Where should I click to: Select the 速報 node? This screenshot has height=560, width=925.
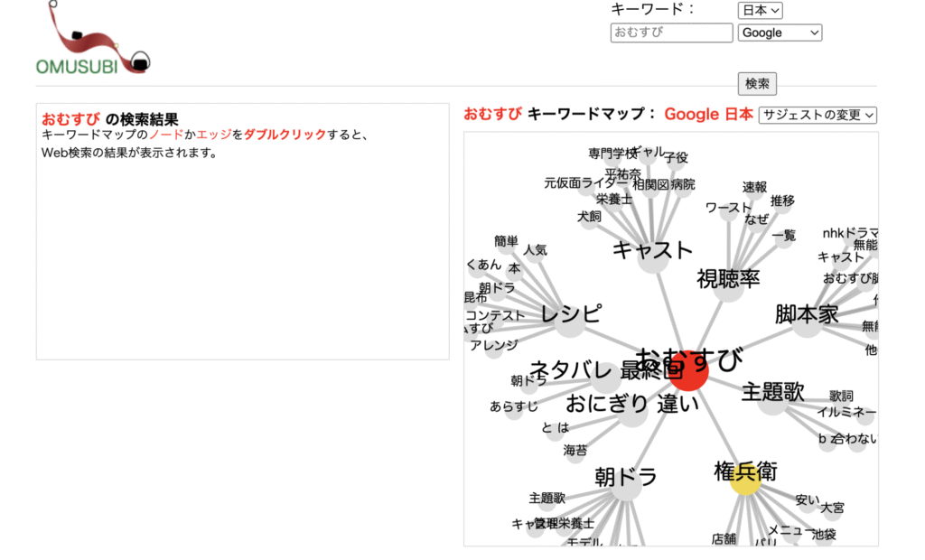pyautogui.click(x=754, y=188)
